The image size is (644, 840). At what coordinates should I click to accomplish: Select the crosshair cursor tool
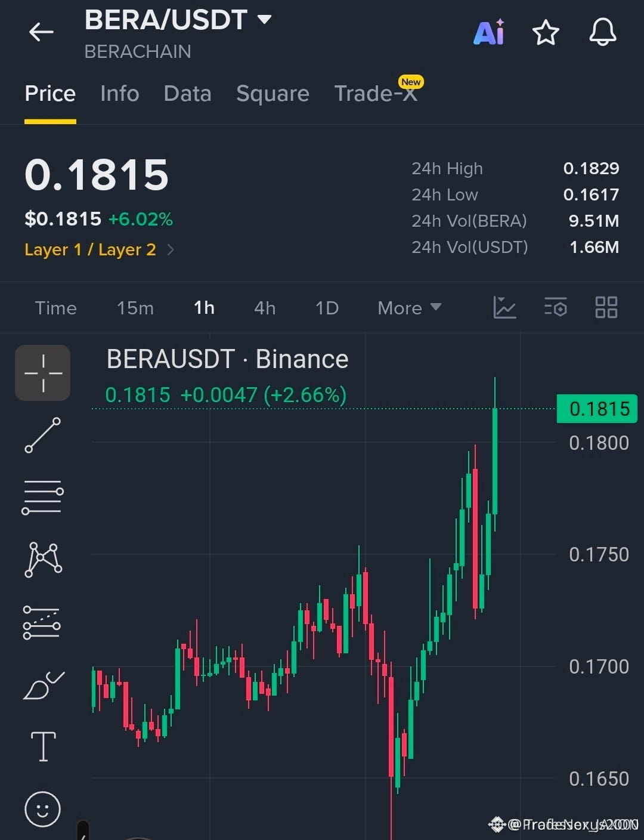(x=43, y=373)
